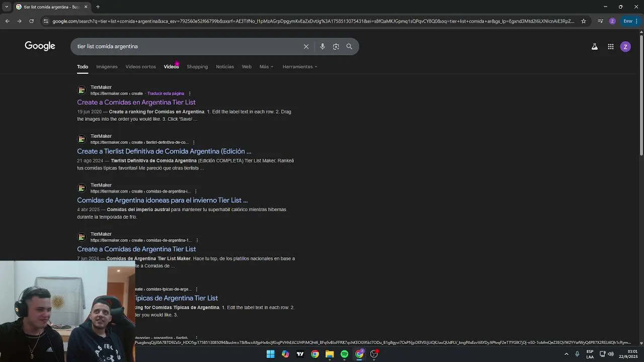The height and width of the screenshot is (362, 644).
Task: Switch to the Imágenes tab
Action: click(x=107, y=66)
